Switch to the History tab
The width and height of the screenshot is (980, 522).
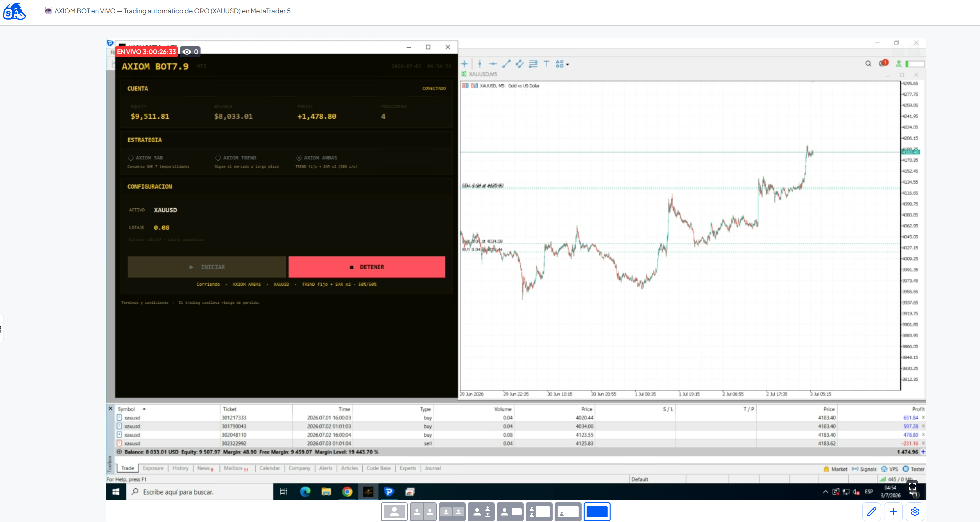point(180,468)
